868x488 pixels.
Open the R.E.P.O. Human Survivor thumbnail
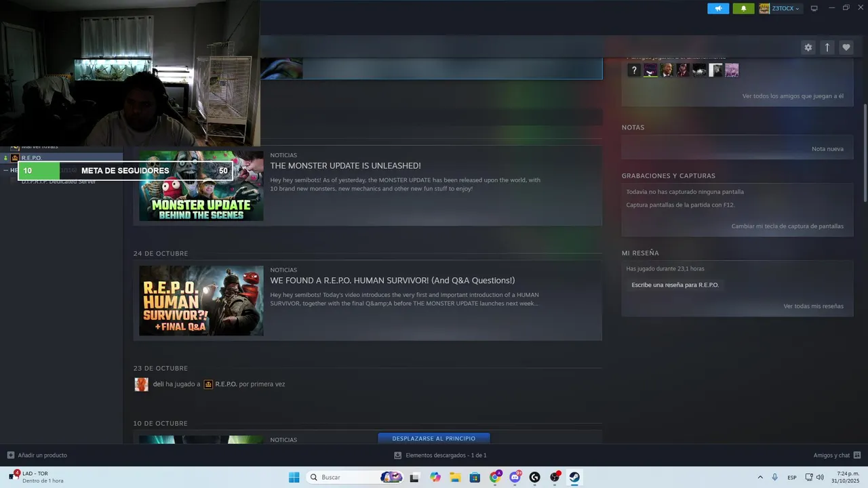[201, 301]
